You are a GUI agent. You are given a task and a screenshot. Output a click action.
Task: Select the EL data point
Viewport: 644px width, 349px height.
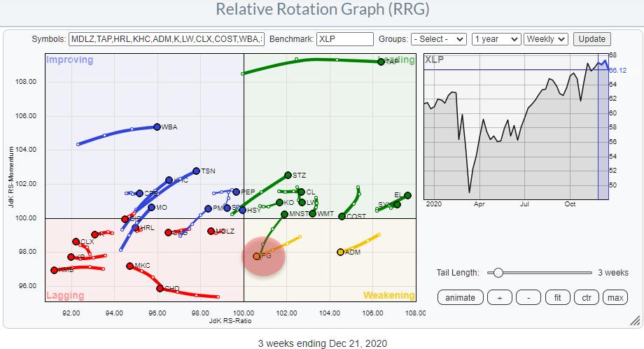point(407,195)
